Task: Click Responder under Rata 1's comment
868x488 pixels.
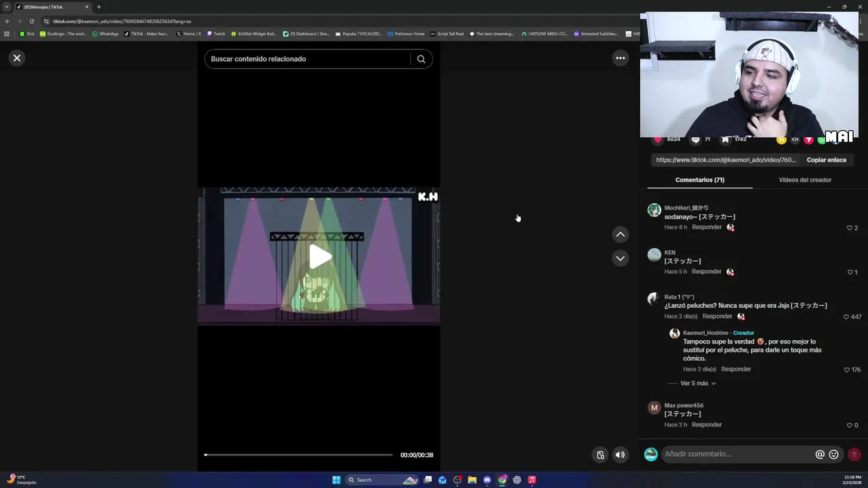Action: [x=717, y=316]
